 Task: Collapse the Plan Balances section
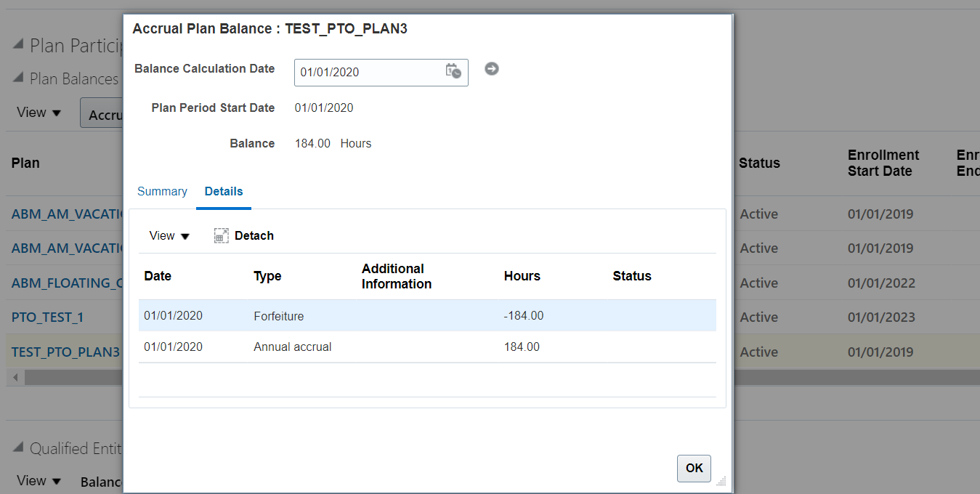pos(19,78)
